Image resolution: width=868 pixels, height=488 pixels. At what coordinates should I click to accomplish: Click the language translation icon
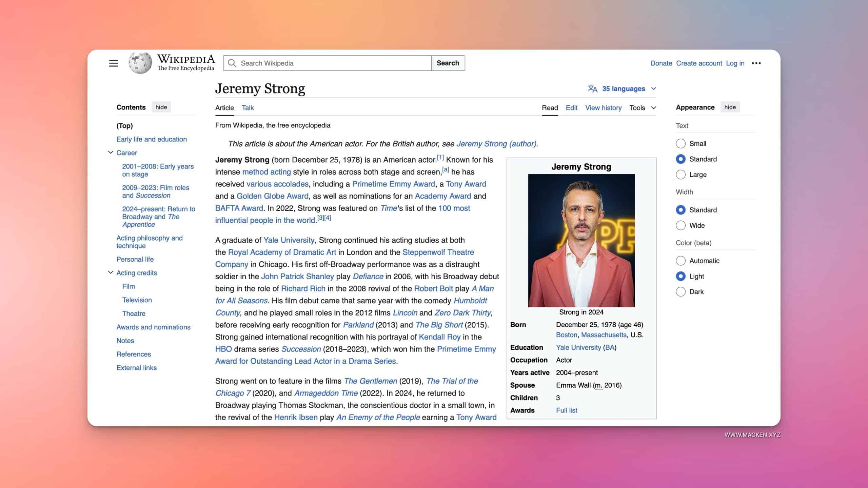pyautogui.click(x=592, y=89)
